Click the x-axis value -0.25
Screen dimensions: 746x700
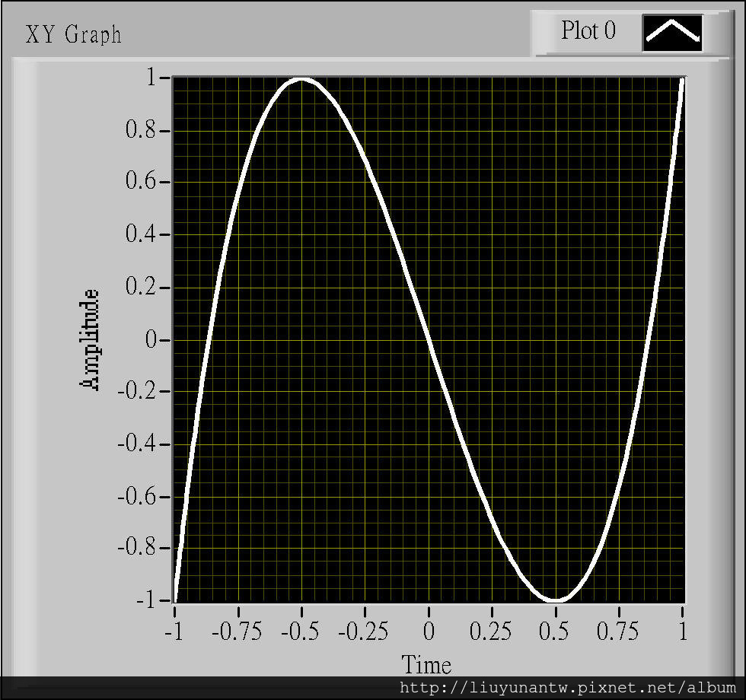pyautogui.click(x=364, y=632)
